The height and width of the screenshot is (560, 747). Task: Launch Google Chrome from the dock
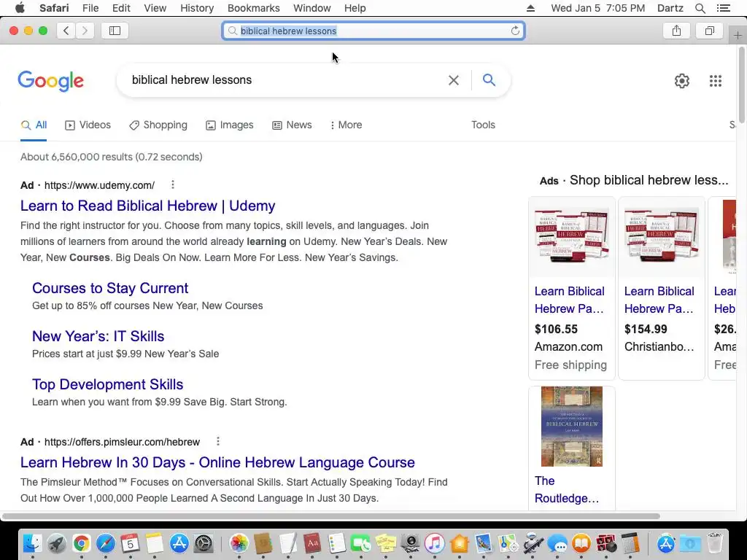click(82, 543)
